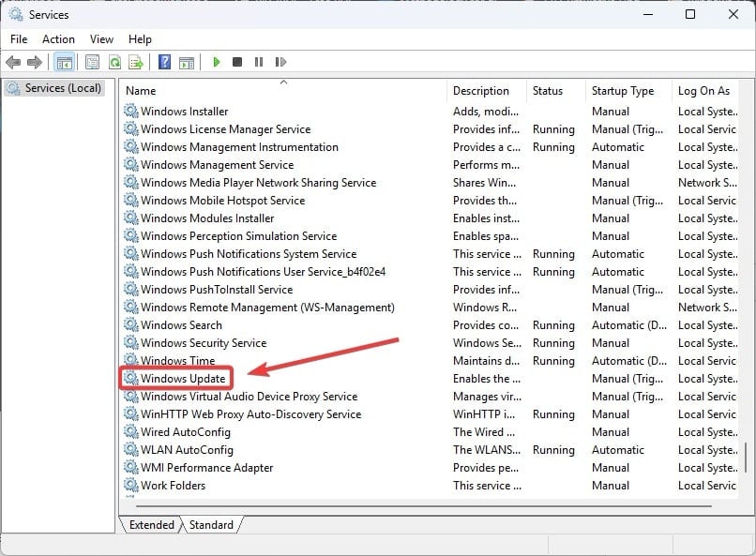Sort by the Description column header
The height and width of the screenshot is (556, 756).
[x=487, y=91]
